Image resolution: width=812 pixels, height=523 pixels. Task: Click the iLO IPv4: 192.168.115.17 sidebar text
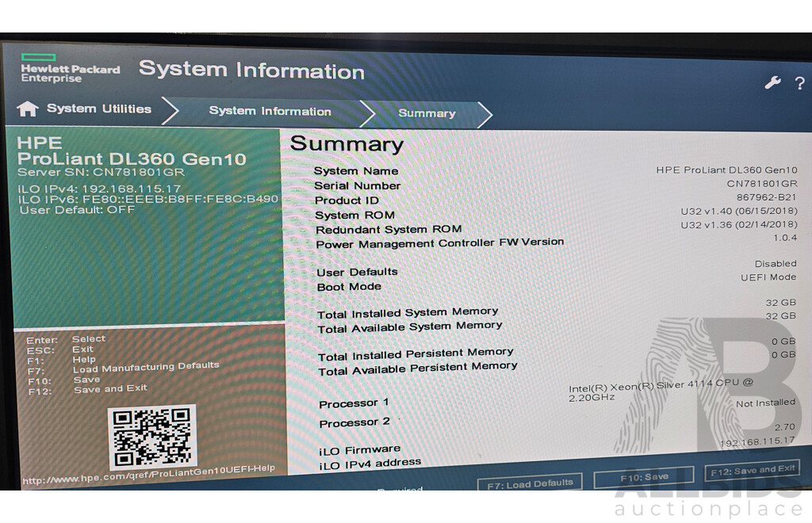[99, 189]
